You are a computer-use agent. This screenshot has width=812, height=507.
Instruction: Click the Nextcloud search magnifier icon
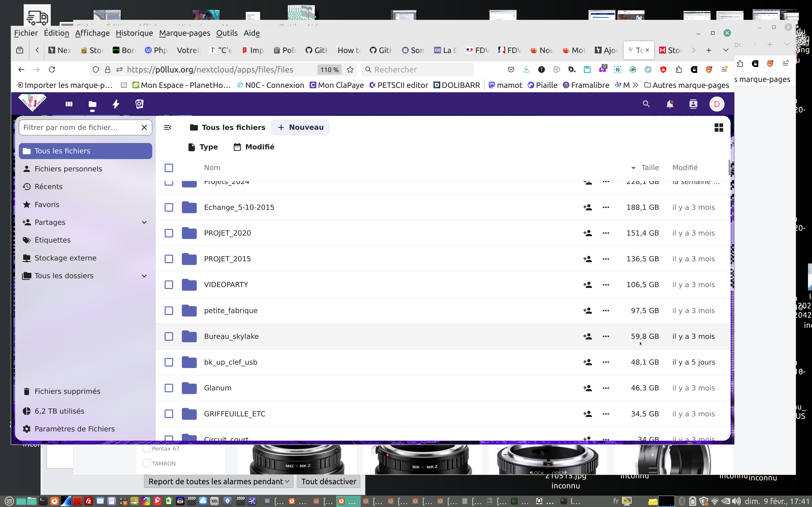point(646,104)
